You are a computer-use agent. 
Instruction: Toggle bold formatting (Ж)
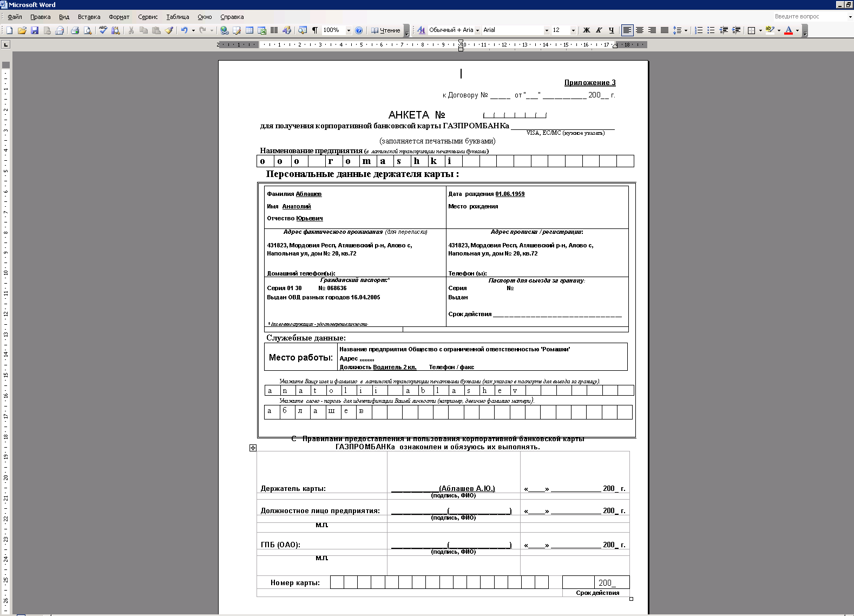pyautogui.click(x=586, y=30)
